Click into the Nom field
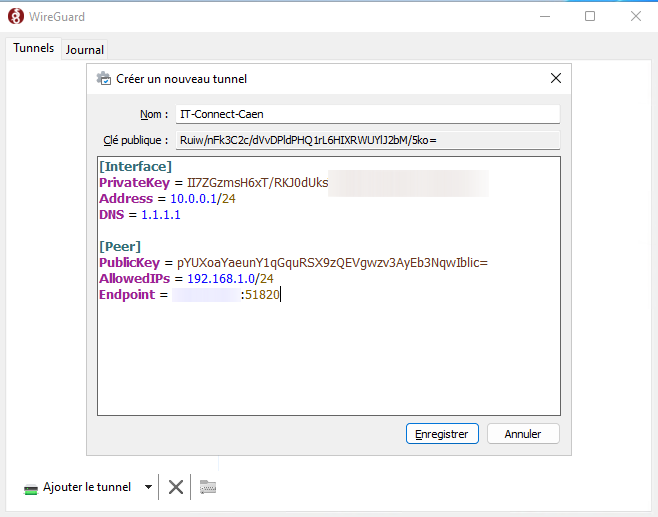Image resolution: width=658 pixels, height=517 pixels. pyautogui.click(x=367, y=114)
